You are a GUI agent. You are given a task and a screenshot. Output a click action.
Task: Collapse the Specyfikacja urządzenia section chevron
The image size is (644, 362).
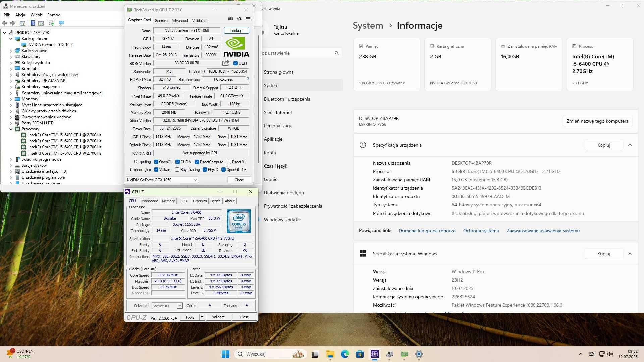(x=630, y=145)
